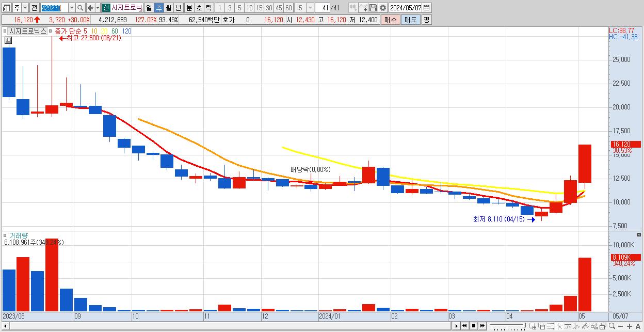Play chart replay with the play button
This screenshot has height=332, width=644.
click(x=456, y=326)
